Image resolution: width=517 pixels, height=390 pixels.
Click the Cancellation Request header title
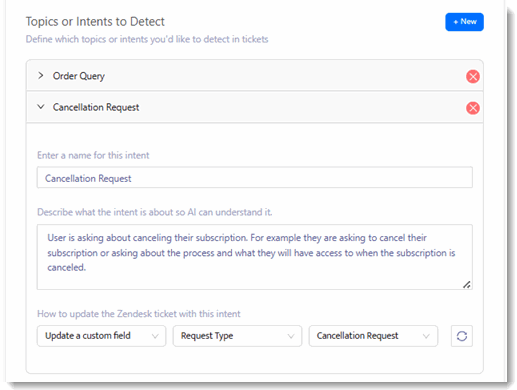click(x=96, y=107)
